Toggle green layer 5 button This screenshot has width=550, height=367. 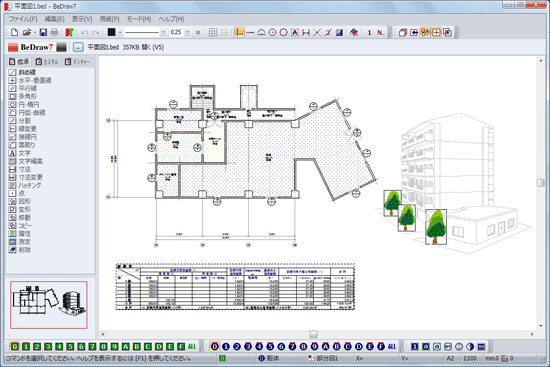click(x=70, y=347)
